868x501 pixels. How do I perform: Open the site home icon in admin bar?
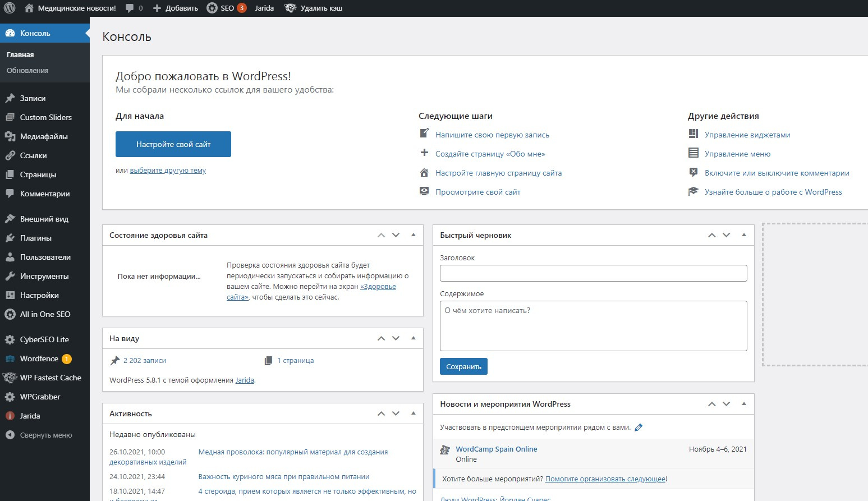pos(29,8)
